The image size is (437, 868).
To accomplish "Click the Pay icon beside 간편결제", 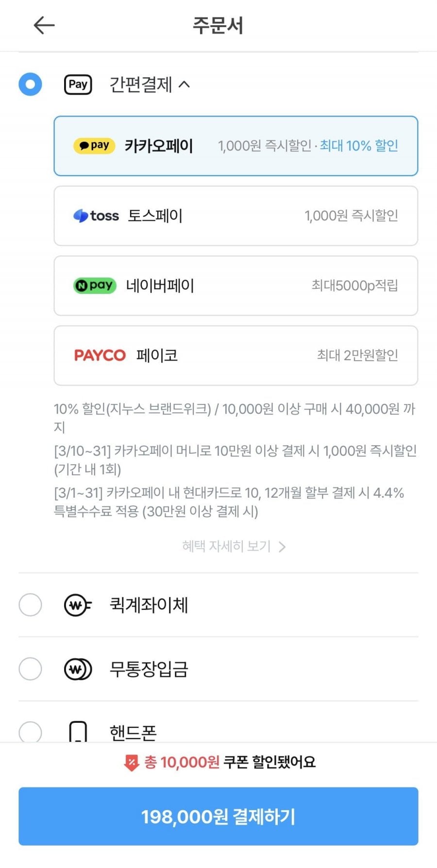I will 78,84.
